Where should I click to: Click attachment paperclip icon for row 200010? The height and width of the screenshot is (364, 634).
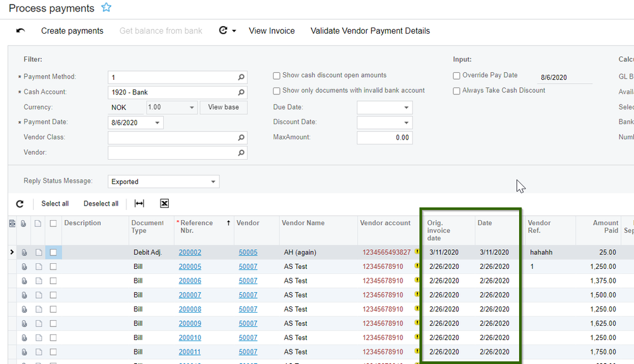[24, 338]
